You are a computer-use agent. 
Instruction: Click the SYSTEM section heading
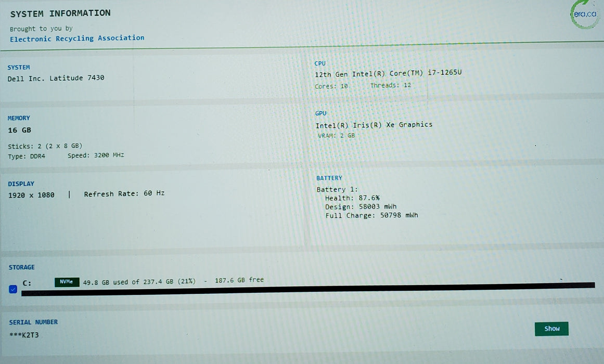(19, 68)
